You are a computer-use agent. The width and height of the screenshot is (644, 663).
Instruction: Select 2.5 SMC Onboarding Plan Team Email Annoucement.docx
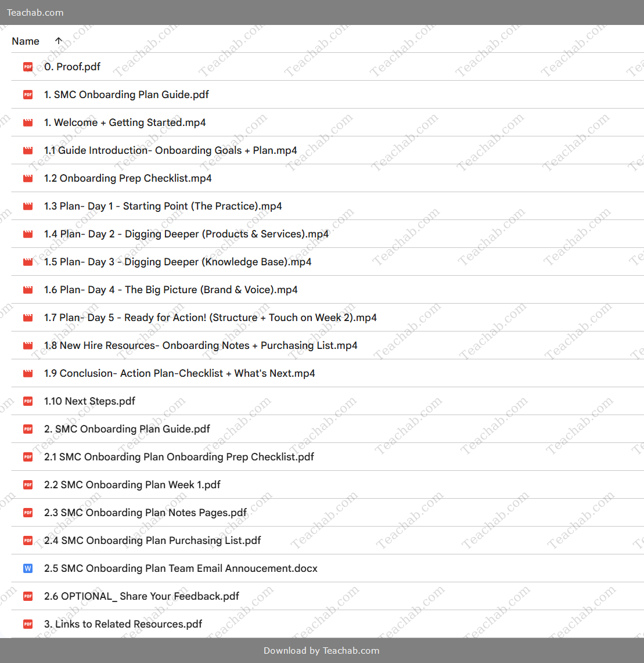point(181,569)
